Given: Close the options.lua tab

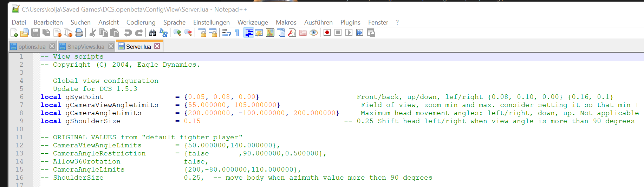Looking at the screenshot, I should (52, 46).
